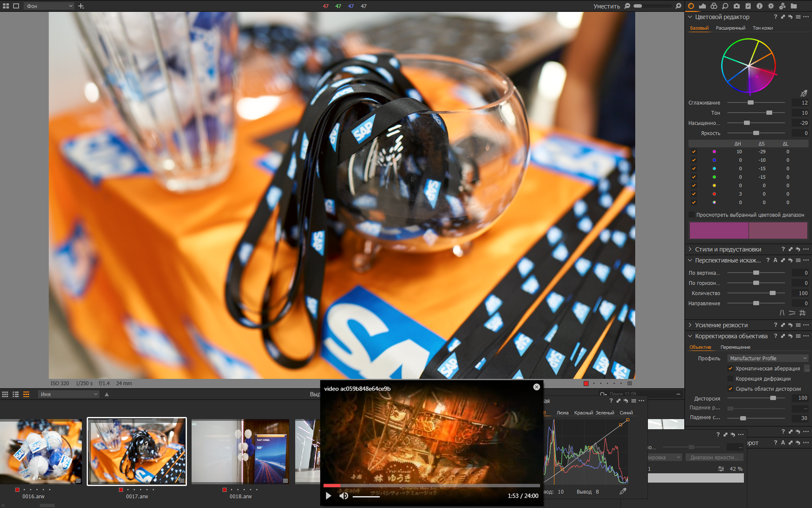This screenshot has height=508, width=812.
Task: Select the Люма curve channel tab
Action: click(x=562, y=413)
